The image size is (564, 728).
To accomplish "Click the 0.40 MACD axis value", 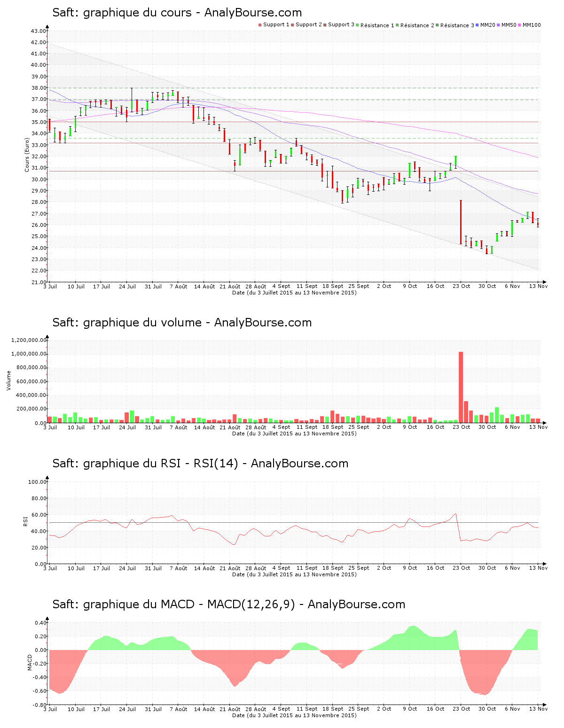I will [x=40, y=623].
